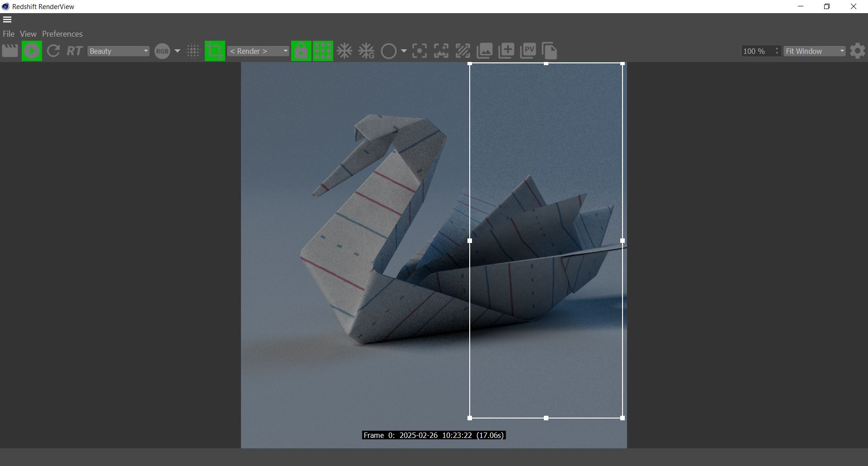Image resolution: width=868 pixels, height=466 pixels.
Task: Click the top-middle render region handle
Action: click(546, 64)
